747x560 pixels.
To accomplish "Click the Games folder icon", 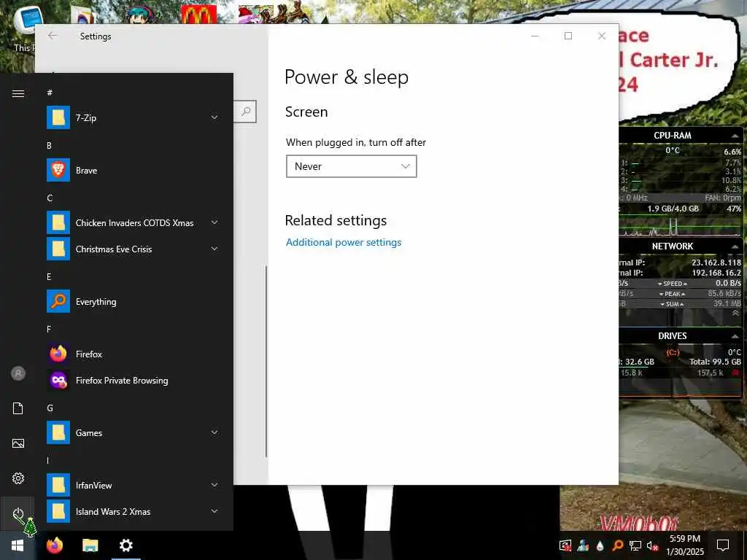I will (x=58, y=433).
